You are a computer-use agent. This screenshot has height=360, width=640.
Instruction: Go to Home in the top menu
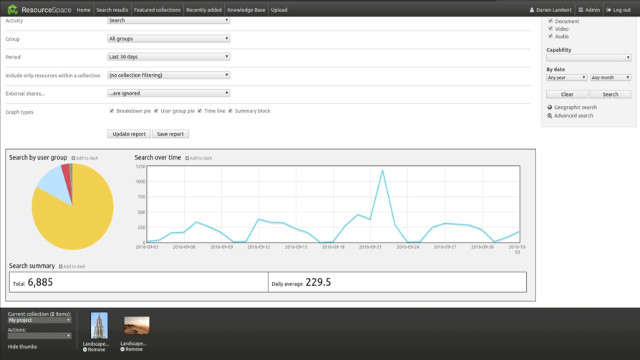83,10
